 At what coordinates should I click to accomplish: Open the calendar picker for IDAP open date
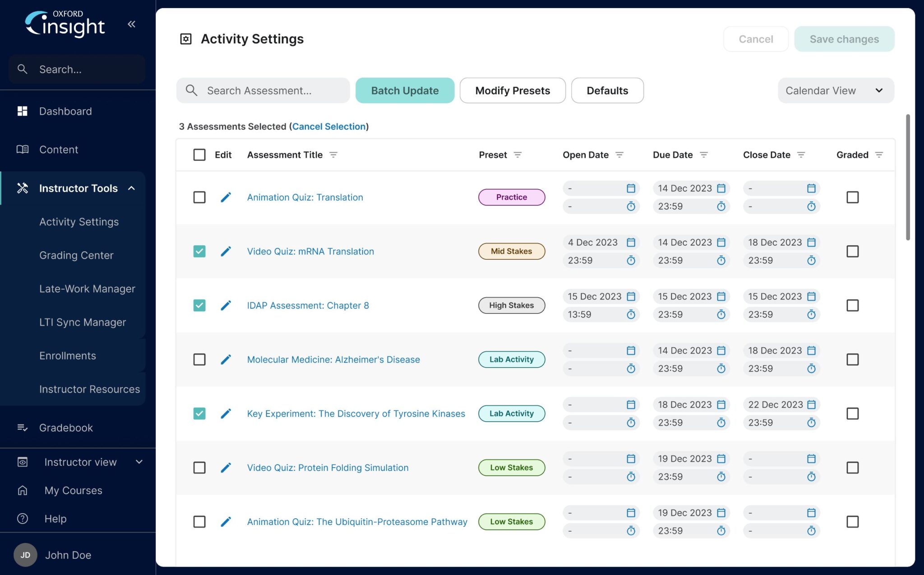[x=630, y=296]
